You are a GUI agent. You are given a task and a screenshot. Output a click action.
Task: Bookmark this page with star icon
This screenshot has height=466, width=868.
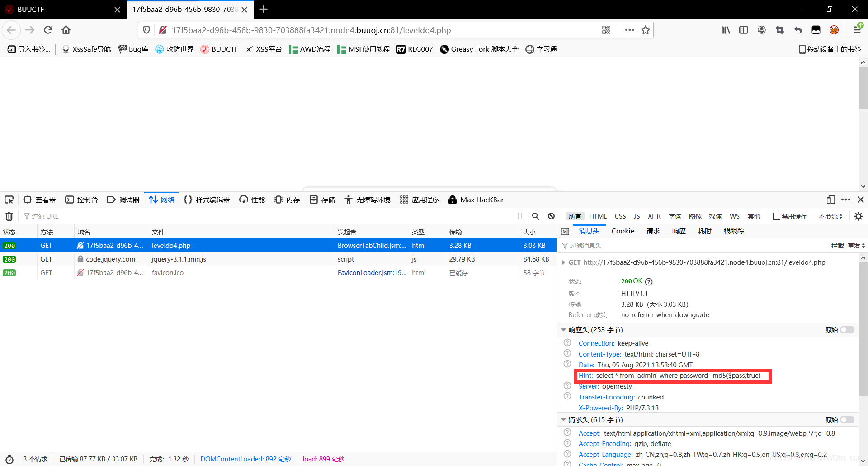pyautogui.click(x=646, y=30)
